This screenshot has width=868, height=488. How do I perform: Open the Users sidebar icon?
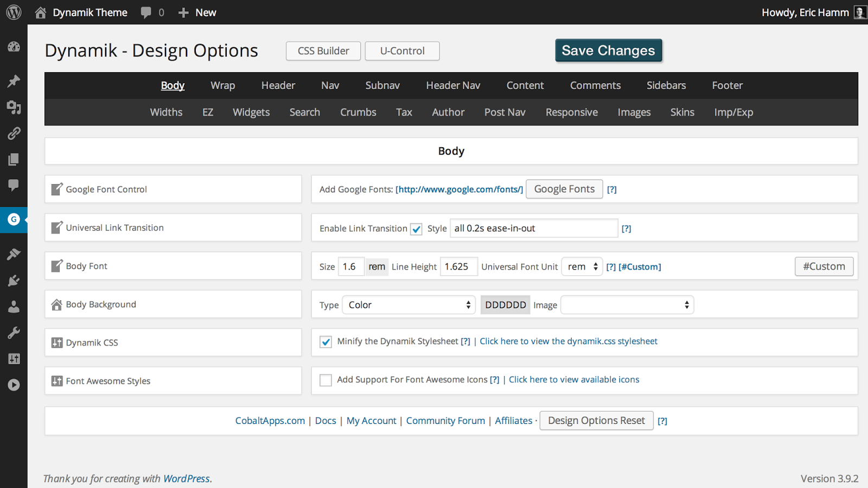[x=14, y=307]
